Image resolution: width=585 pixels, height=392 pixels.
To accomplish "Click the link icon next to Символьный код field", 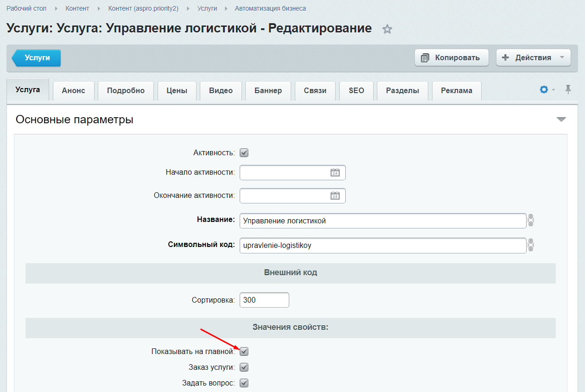I will tap(531, 246).
